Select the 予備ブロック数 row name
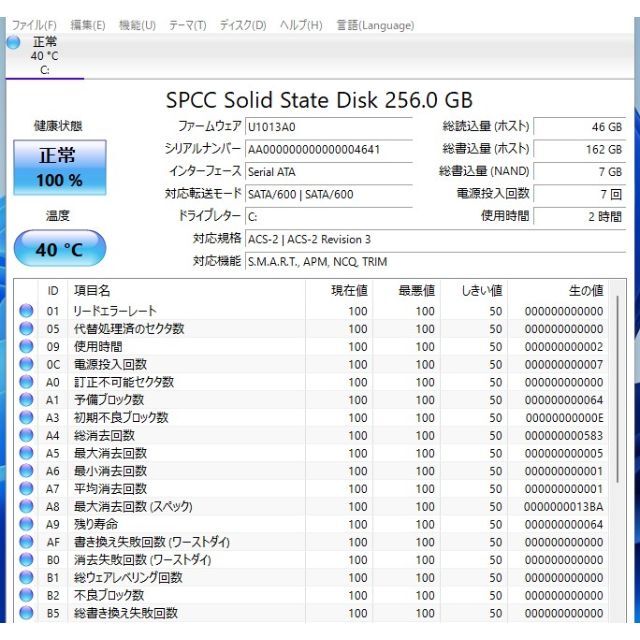Image resolution: width=640 pixels, height=640 pixels. (x=109, y=400)
